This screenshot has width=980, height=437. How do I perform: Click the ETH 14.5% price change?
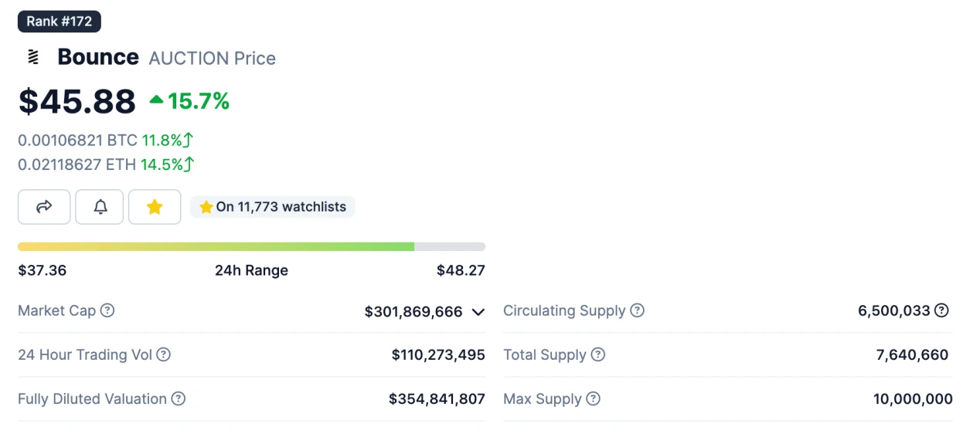click(167, 164)
